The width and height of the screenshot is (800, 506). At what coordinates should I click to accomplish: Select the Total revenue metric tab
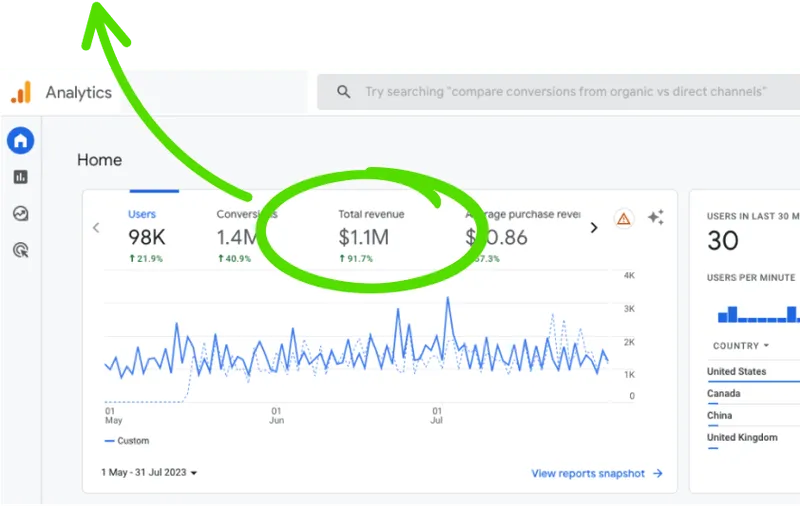click(x=371, y=237)
